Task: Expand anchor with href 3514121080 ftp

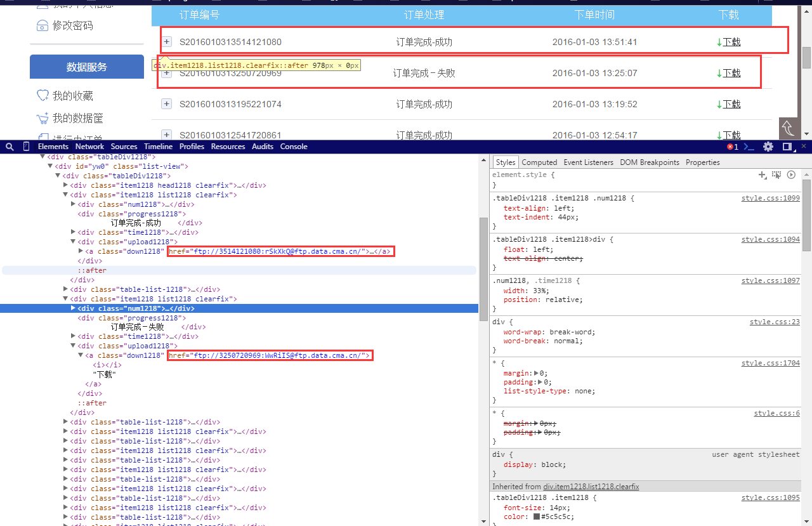Action: [x=81, y=251]
